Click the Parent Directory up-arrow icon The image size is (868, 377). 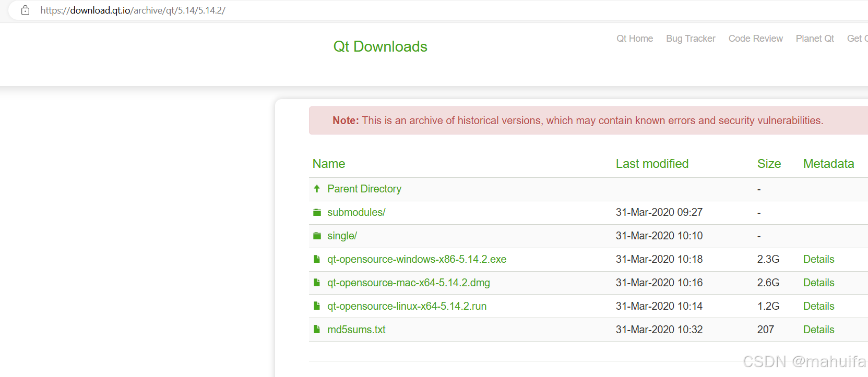[x=317, y=189]
